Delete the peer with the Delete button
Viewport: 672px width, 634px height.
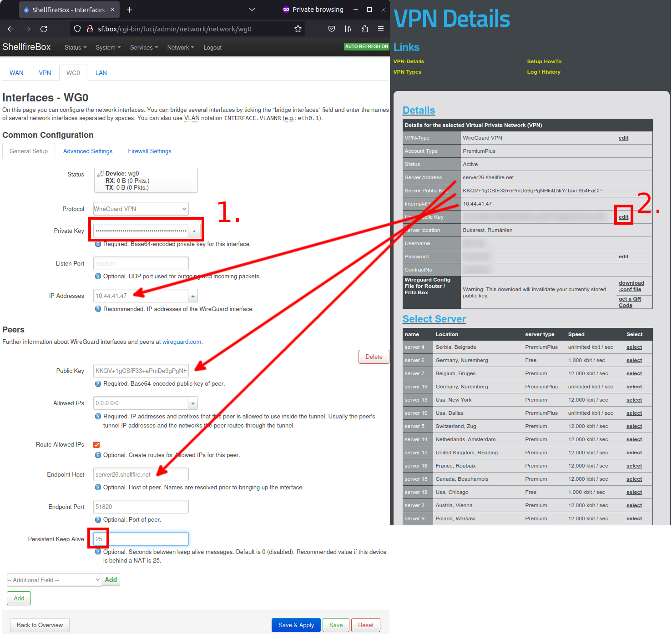click(374, 357)
